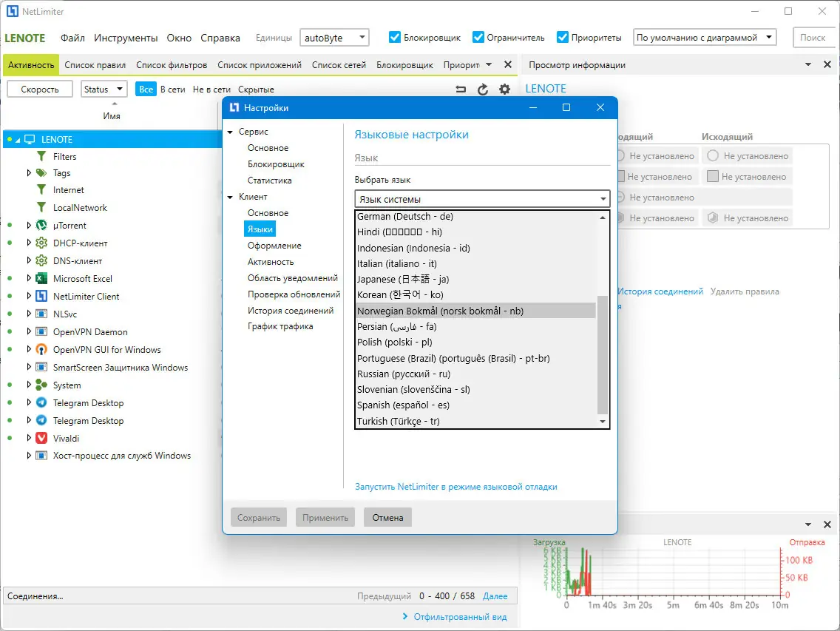The height and width of the screenshot is (631, 840).
Task: Enable the Все filter toggle
Action: [146, 90]
